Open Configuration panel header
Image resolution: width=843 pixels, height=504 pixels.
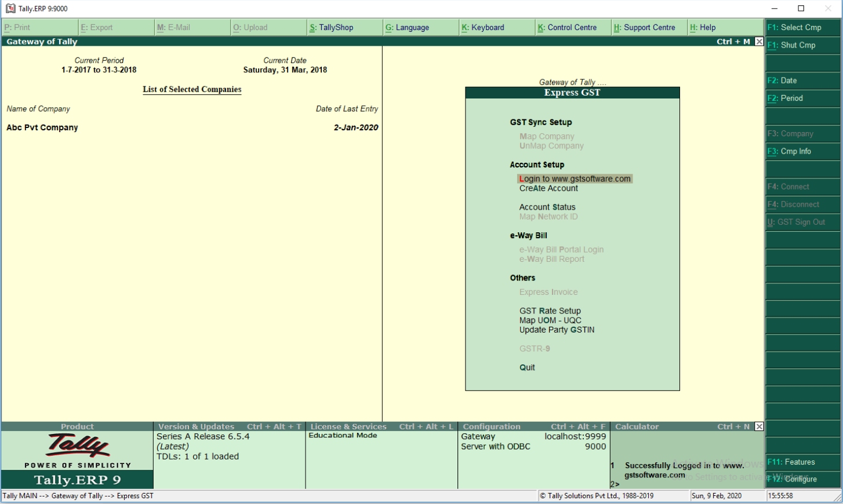tap(533, 426)
